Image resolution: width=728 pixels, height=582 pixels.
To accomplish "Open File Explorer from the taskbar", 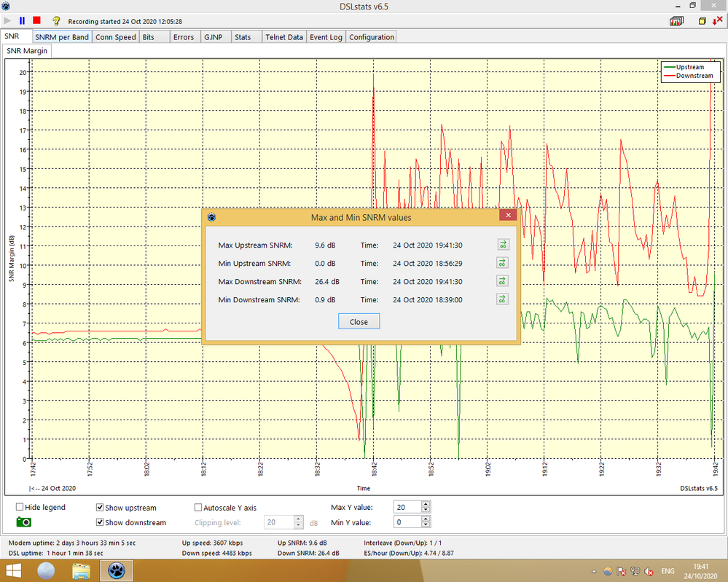I will (x=81, y=570).
